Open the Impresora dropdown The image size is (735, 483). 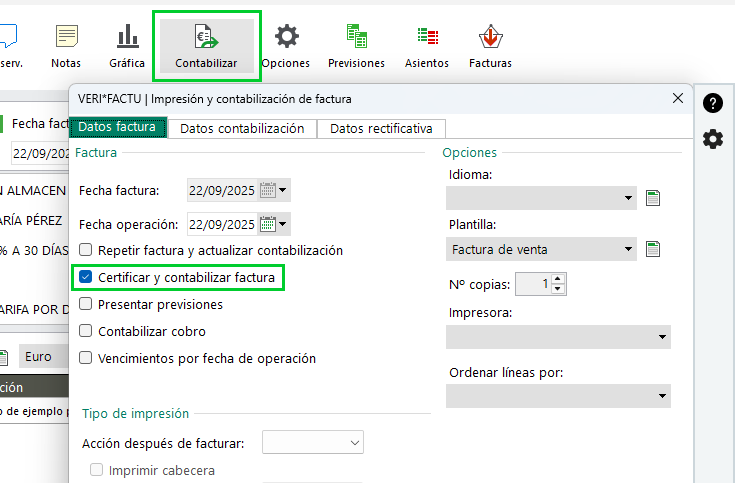point(558,337)
